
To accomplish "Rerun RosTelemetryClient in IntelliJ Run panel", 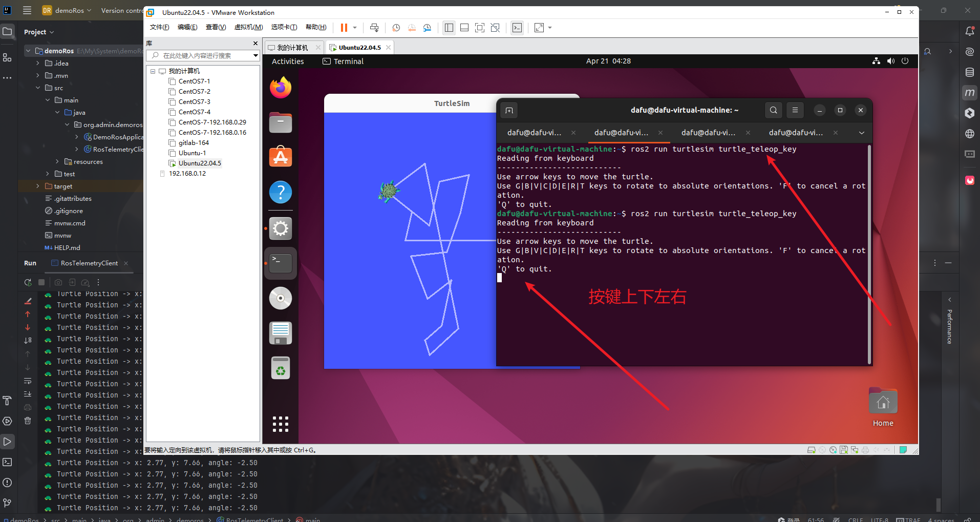I will (x=28, y=282).
